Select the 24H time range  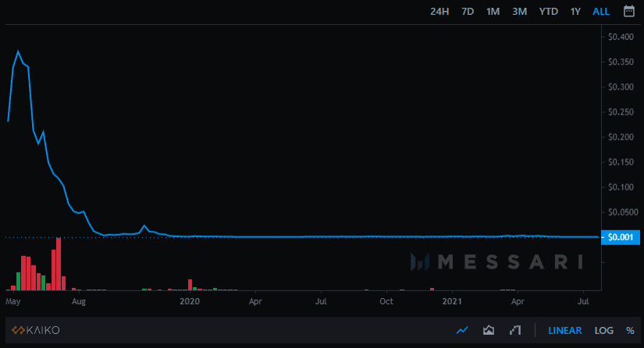click(x=439, y=12)
